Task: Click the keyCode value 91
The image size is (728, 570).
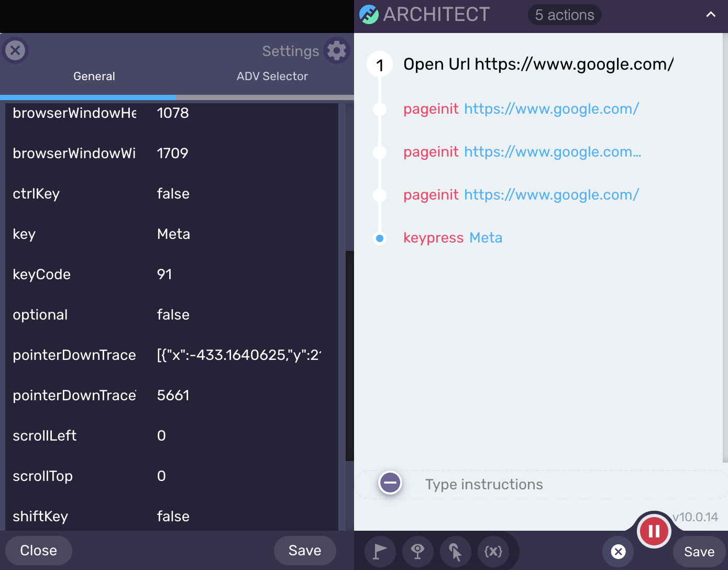Action: (x=164, y=275)
